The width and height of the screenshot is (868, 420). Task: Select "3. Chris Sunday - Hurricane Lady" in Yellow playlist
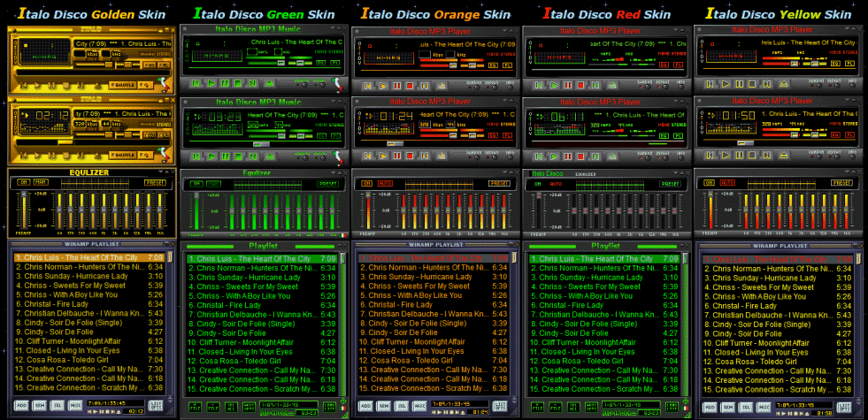click(x=777, y=278)
